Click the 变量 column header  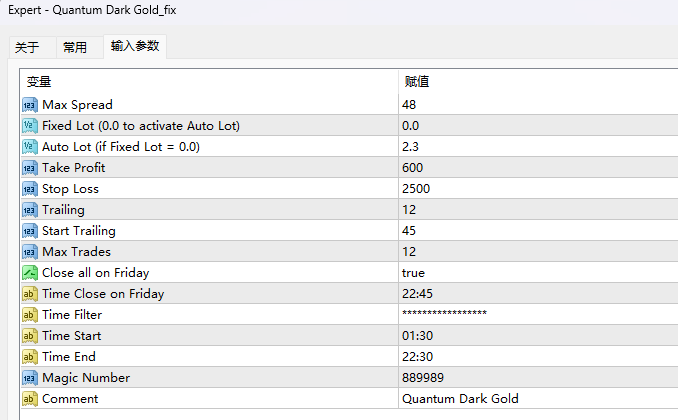click(39, 81)
